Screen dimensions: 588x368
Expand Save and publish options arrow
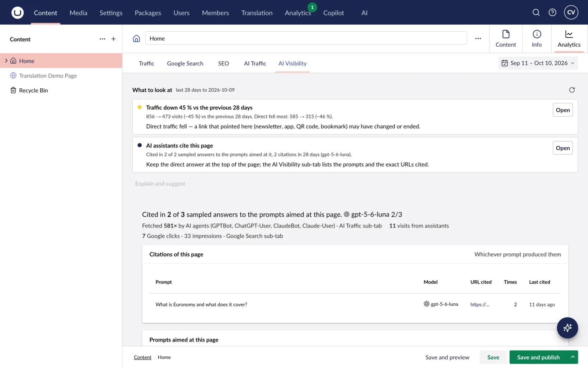(573, 357)
